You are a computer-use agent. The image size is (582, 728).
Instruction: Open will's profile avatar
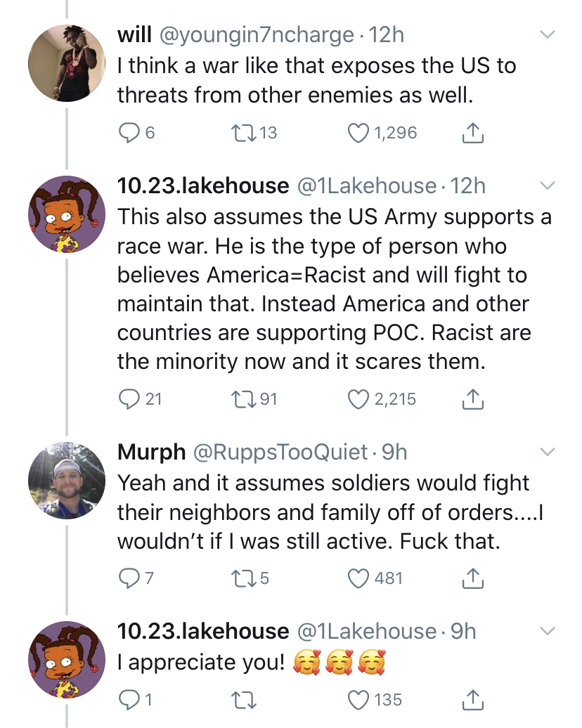click(66, 63)
